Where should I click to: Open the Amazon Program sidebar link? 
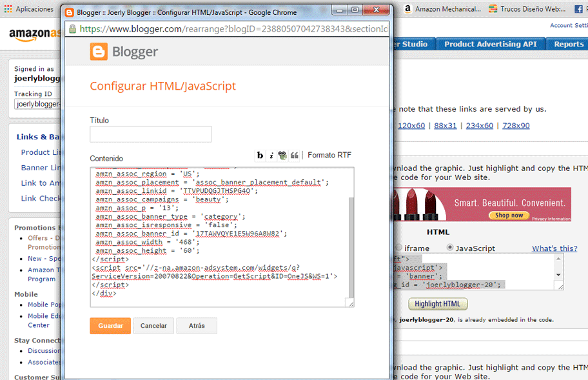tap(44, 274)
